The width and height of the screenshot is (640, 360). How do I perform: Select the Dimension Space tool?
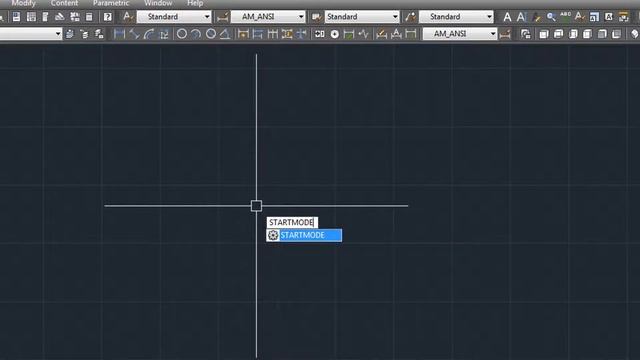point(287,34)
